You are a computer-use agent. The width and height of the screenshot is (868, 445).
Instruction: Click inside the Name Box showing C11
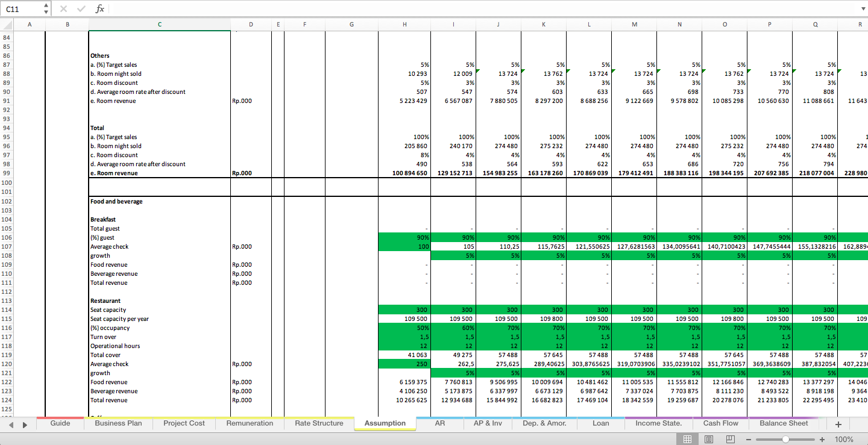[x=22, y=9]
